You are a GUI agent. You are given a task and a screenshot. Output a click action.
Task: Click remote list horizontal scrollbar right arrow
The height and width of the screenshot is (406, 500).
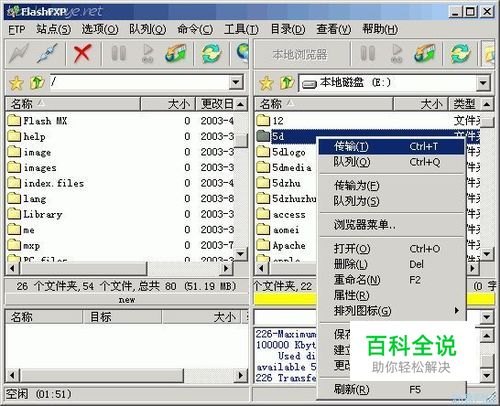click(x=226, y=268)
